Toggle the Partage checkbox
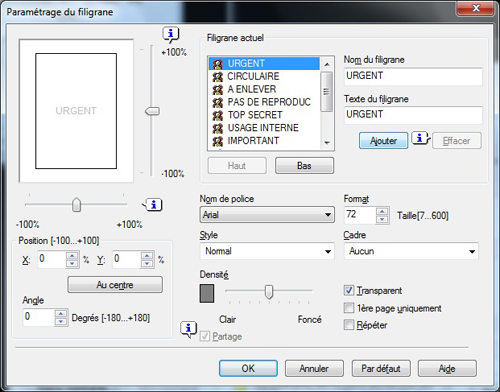Screen dimensions: 500x392 (x=205, y=336)
